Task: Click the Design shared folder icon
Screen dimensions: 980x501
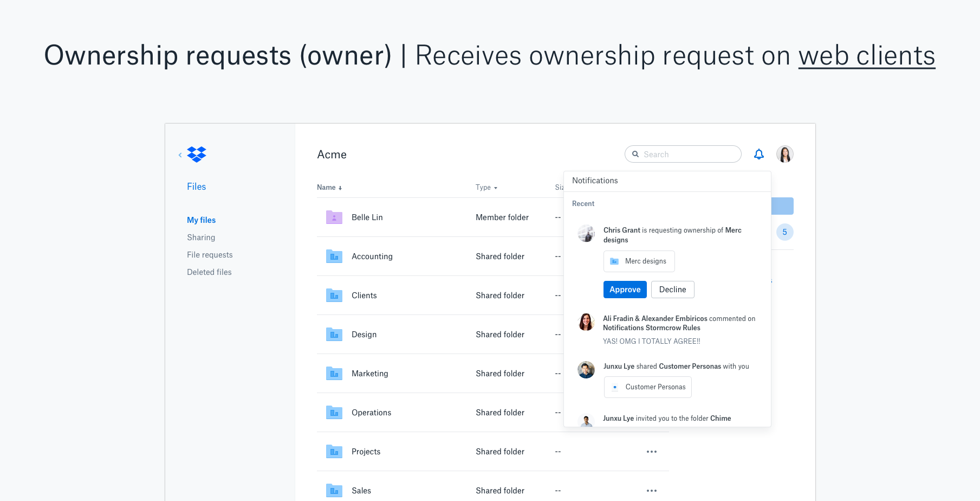Action: click(334, 334)
